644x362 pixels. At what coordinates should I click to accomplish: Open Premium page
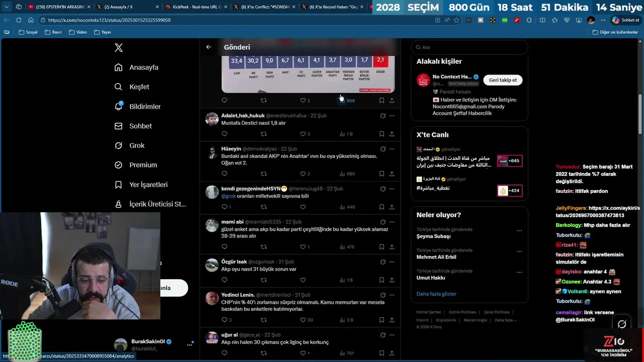tap(135, 165)
